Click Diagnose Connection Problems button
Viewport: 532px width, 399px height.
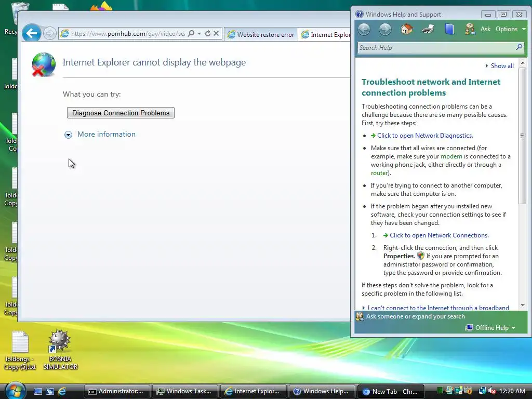click(121, 113)
